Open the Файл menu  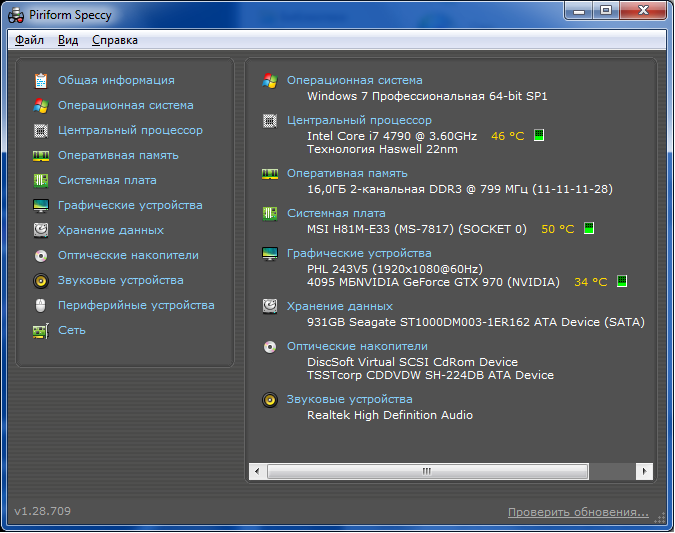[x=29, y=40]
